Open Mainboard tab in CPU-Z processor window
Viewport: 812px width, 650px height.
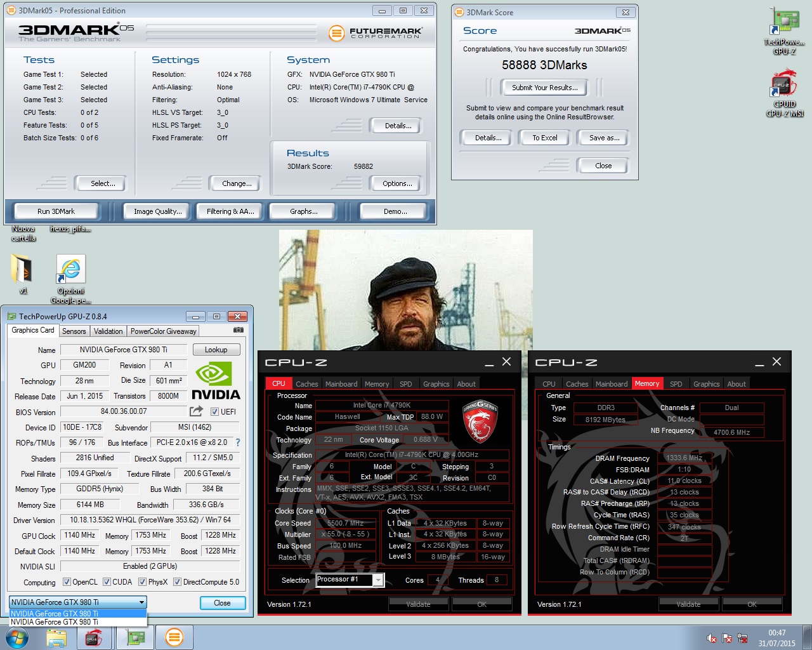point(341,383)
